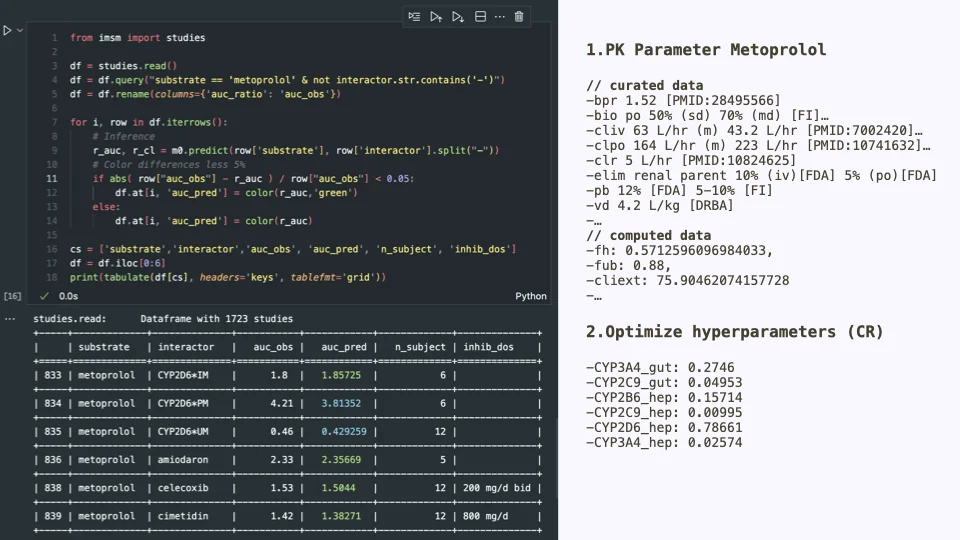Click line number 11 in gutter
This screenshot has height=540, width=960.
click(51, 178)
